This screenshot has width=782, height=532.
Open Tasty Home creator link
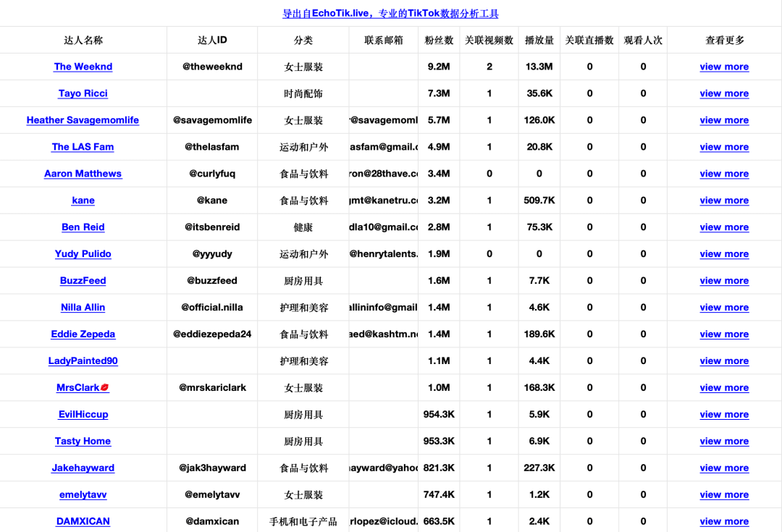(x=83, y=442)
